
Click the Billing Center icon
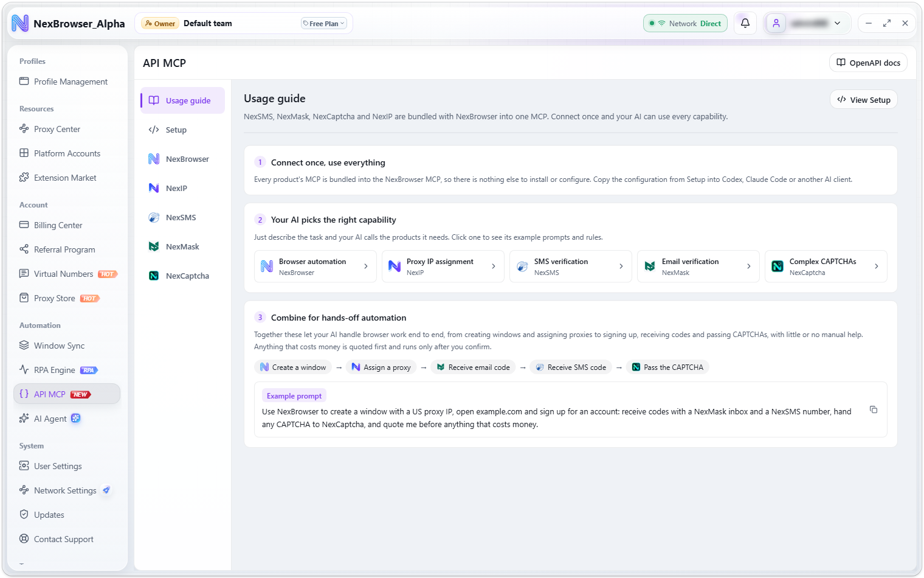tap(24, 225)
